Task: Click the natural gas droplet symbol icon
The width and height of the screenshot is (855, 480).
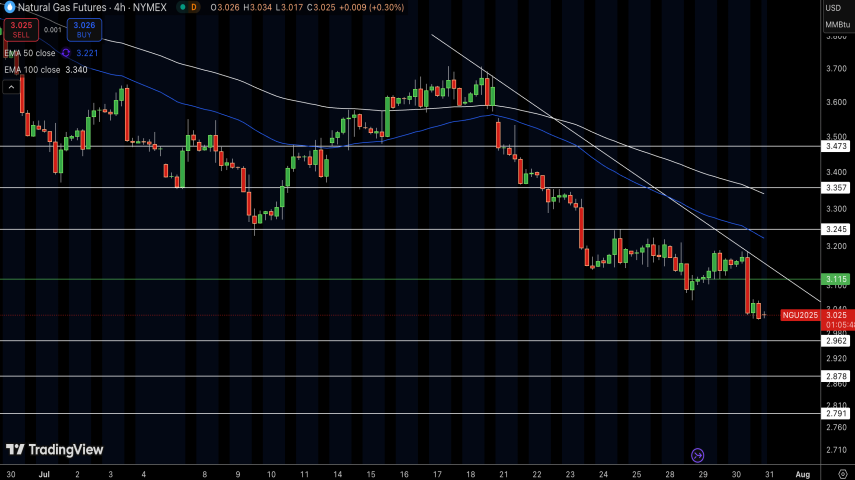Action: pyautogui.click(x=10, y=8)
